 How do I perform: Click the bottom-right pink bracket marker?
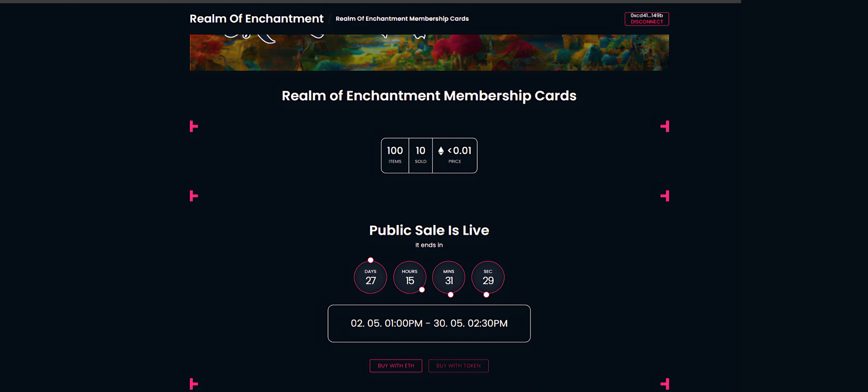[665, 384]
